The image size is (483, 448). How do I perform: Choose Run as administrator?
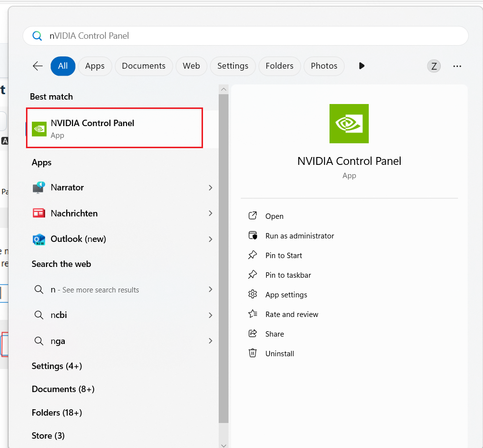click(300, 236)
